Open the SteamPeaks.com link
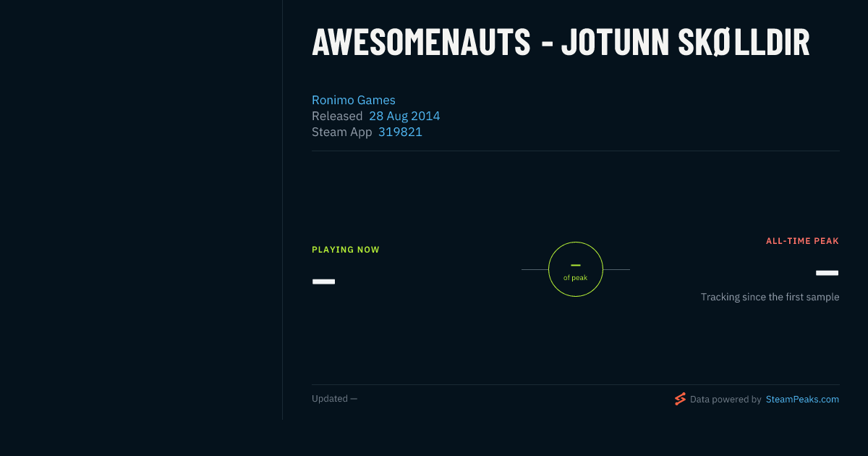The width and height of the screenshot is (868, 456). click(802, 399)
